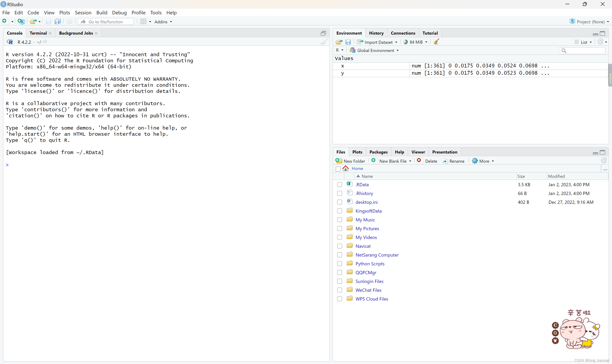This screenshot has width=612, height=364.
Task: Switch to the Packages tab
Action: coord(378,152)
